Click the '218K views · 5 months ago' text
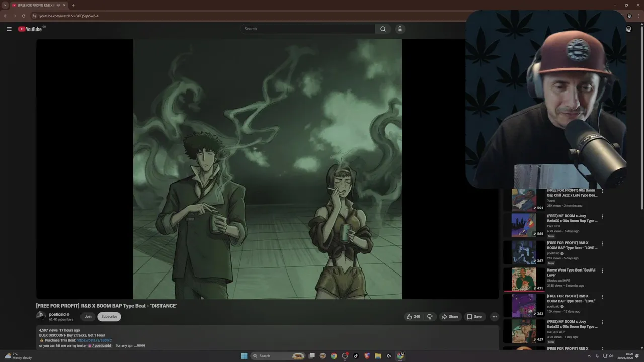The image size is (644, 362). click(x=566, y=285)
